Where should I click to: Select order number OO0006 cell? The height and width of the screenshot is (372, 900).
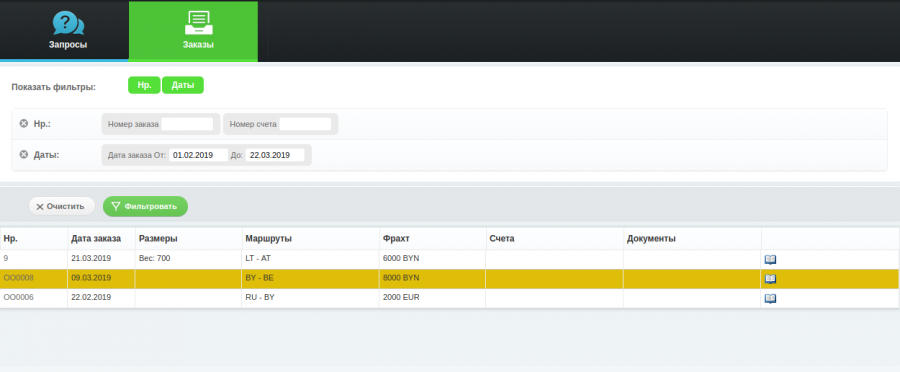click(x=34, y=298)
